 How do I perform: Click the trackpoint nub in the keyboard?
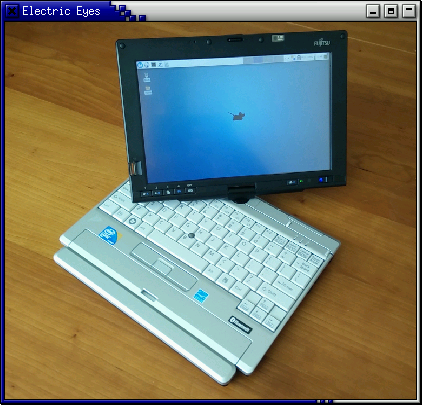(x=191, y=235)
